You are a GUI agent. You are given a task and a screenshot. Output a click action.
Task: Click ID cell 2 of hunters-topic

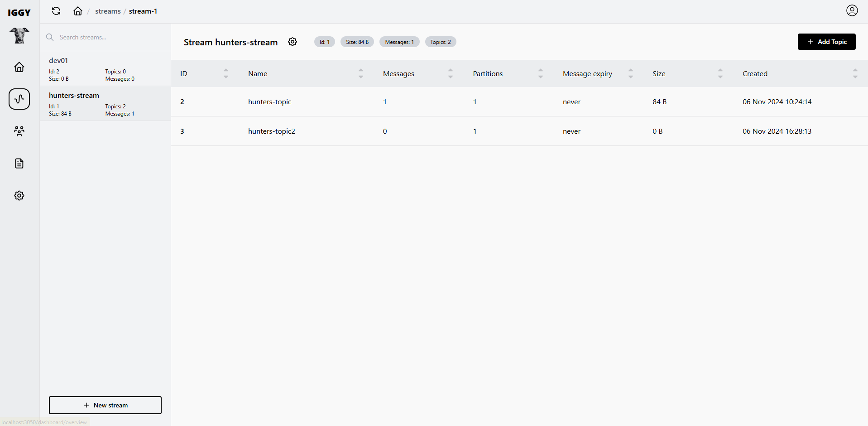pyautogui.click(x=182, y=102)
